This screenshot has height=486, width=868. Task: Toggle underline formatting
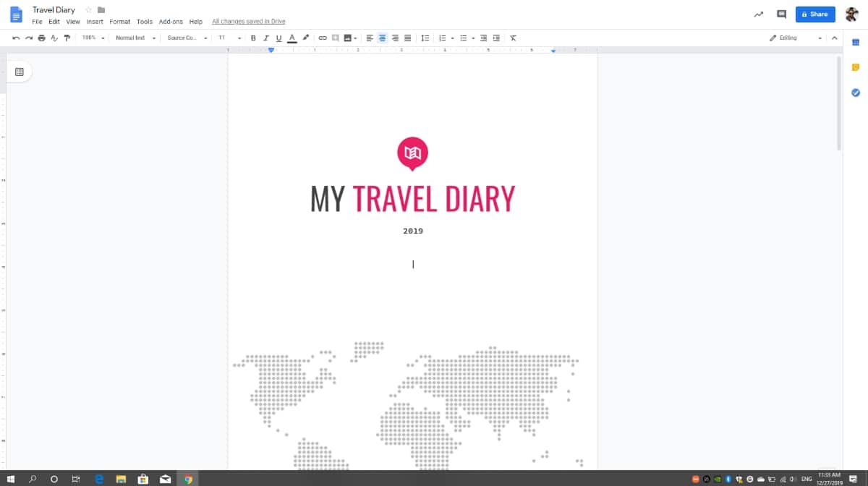coord(278,38)
